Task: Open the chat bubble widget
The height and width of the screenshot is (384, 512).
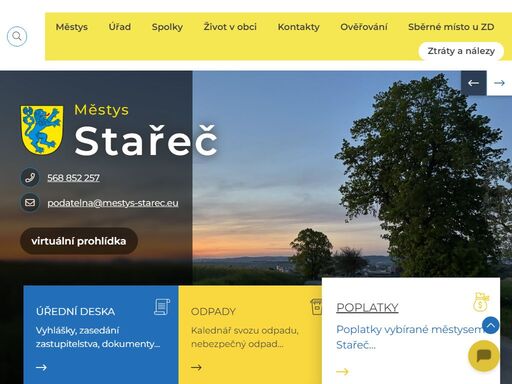Action: [x=484, y=356]
